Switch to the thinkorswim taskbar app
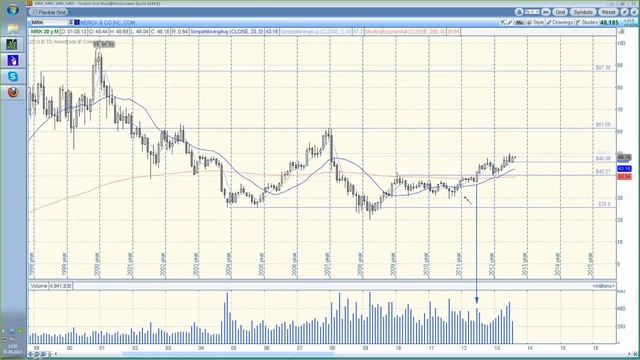640x360 pixels. coord(13,44)
